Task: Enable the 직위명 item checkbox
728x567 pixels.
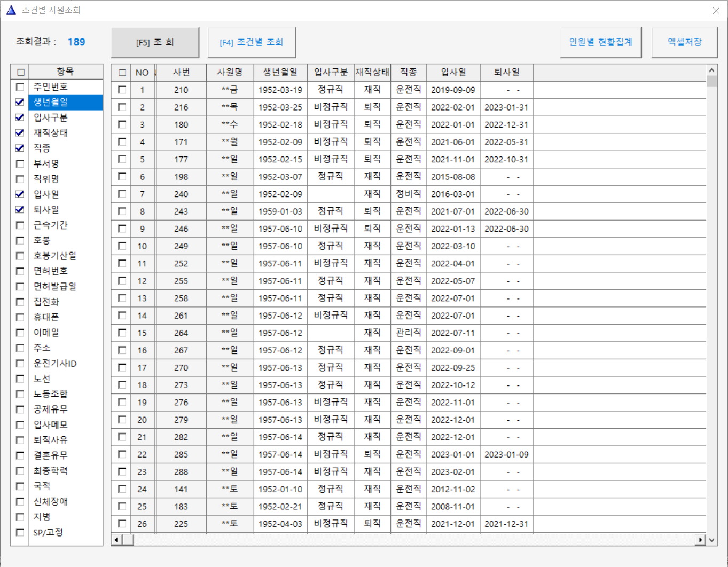Action: (20, 179)
